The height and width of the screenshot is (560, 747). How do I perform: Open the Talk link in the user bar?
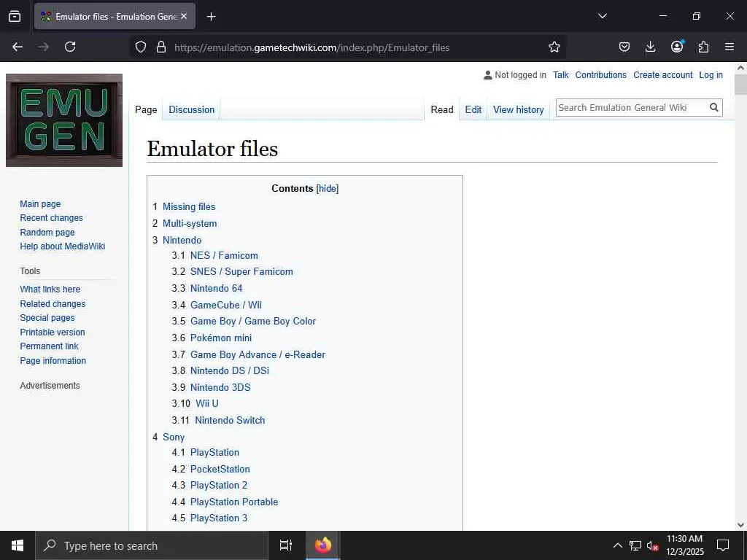pos(561,75)
